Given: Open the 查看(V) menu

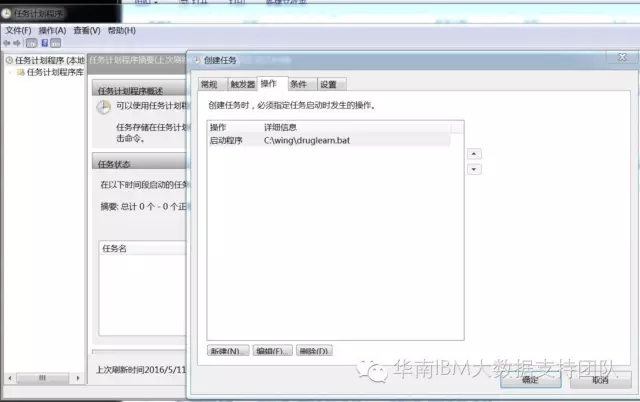Looking at the screenshot, I should (87, 31).
